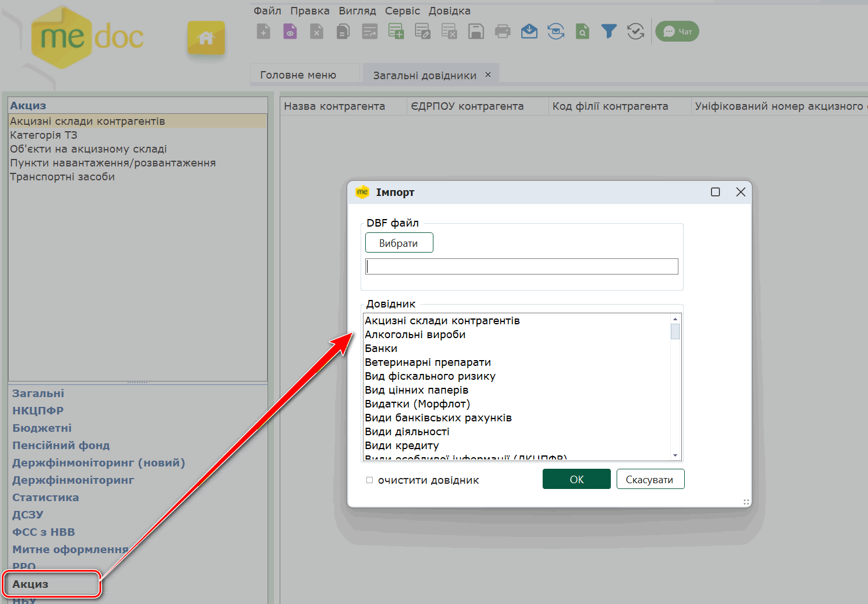The image size is (868, 604).
Task: Click the add table row icon
Action: click(396, 31)
